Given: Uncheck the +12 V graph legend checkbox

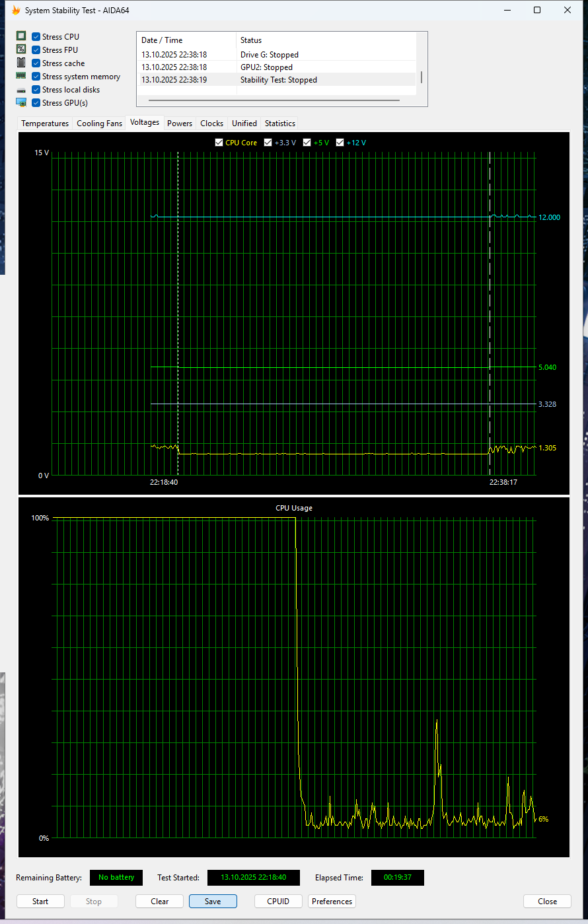Looking at the screenshot, I should click(340, 142).
